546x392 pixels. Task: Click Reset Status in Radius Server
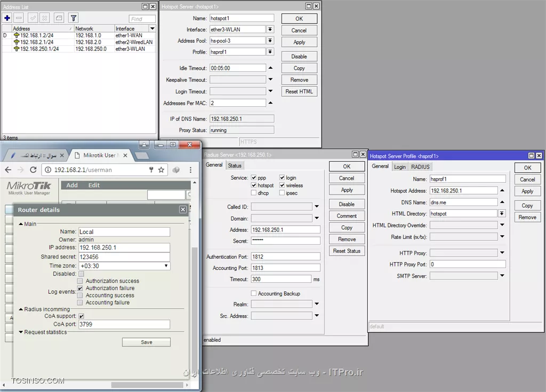tap(347, 251)
